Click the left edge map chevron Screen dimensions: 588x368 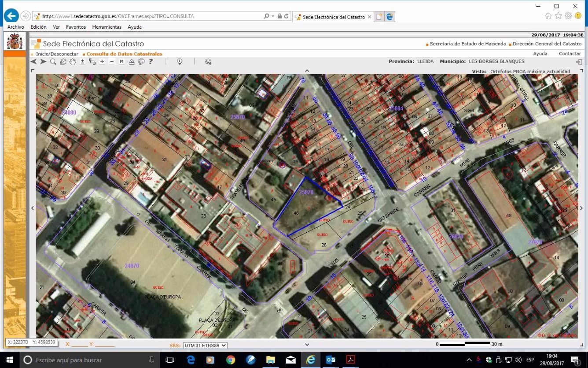[33, 208]
